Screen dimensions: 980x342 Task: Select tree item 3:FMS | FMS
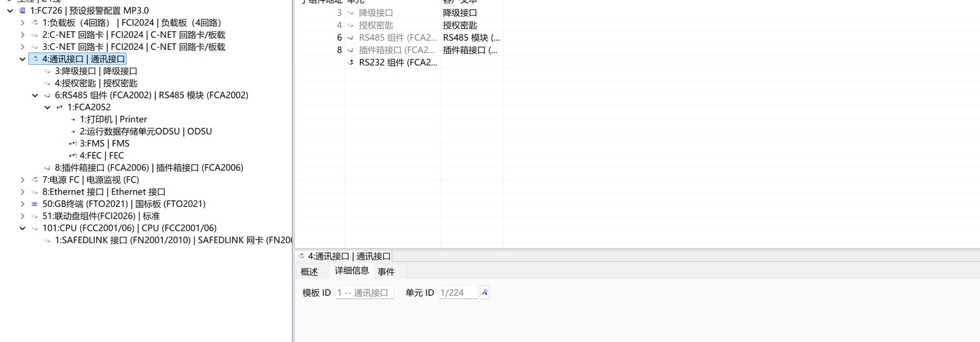105,144
